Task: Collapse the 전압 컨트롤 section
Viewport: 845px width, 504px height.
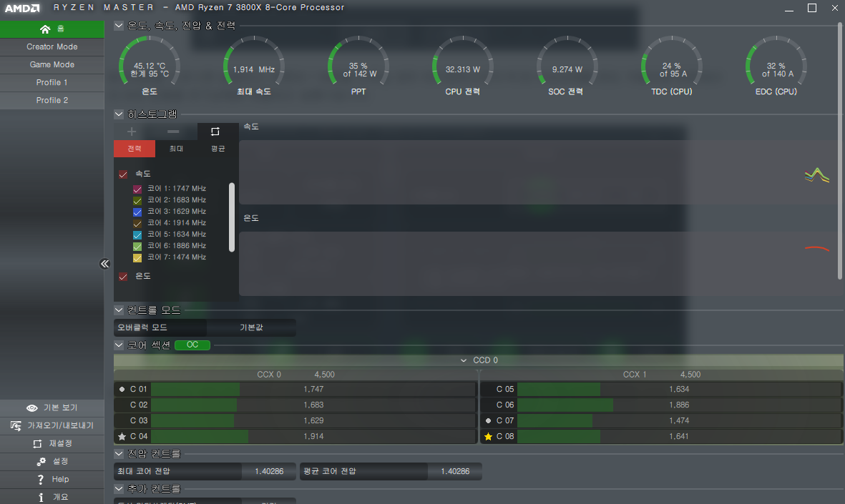Action: [x=119, y=453]
